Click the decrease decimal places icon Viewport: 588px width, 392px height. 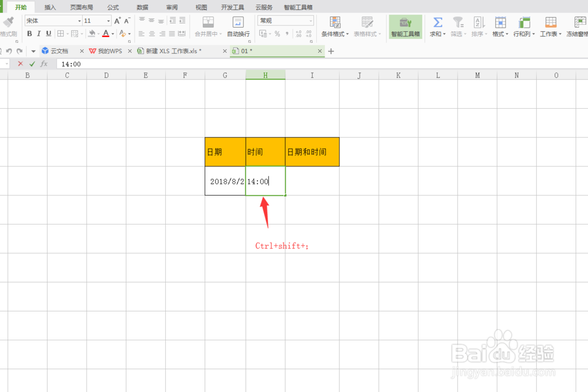click(x=309, y=33)
